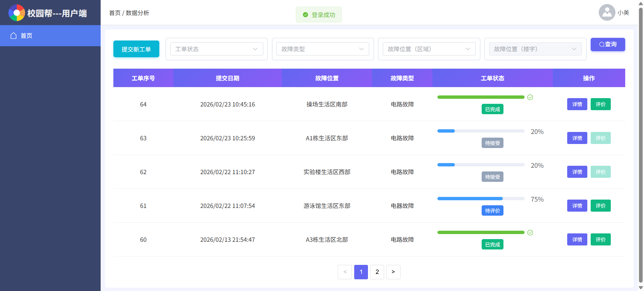This screenshot has width=644, height=291.
Task: Click the 已完成 tag of order 60
Action: coord(492,244)
